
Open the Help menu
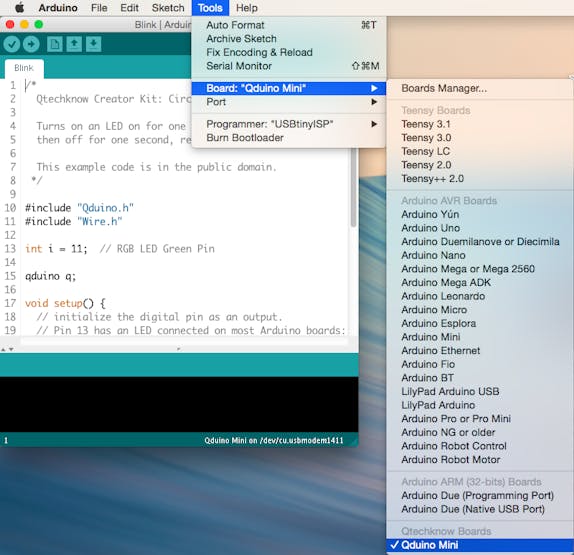246,8
